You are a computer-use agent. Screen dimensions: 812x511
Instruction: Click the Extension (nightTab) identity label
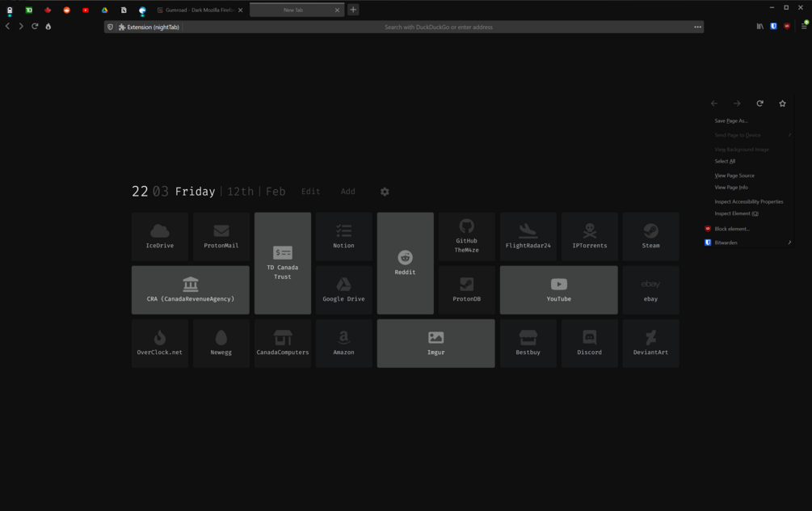pyautogui.click(x=149, y=27)
